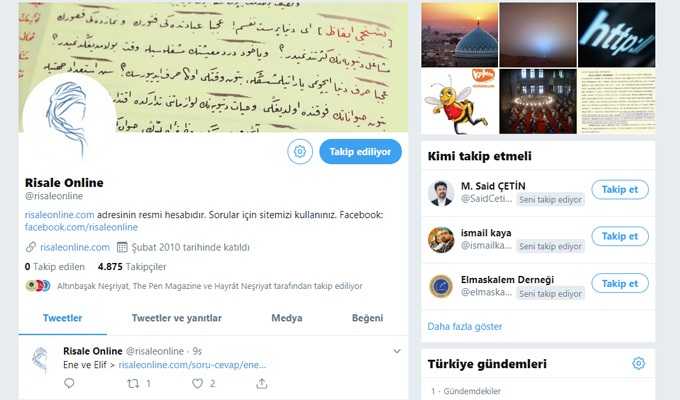Expand the tweet options chevron
The height and width of the screenshot is (400, 680).
click(x=397, y=351)
